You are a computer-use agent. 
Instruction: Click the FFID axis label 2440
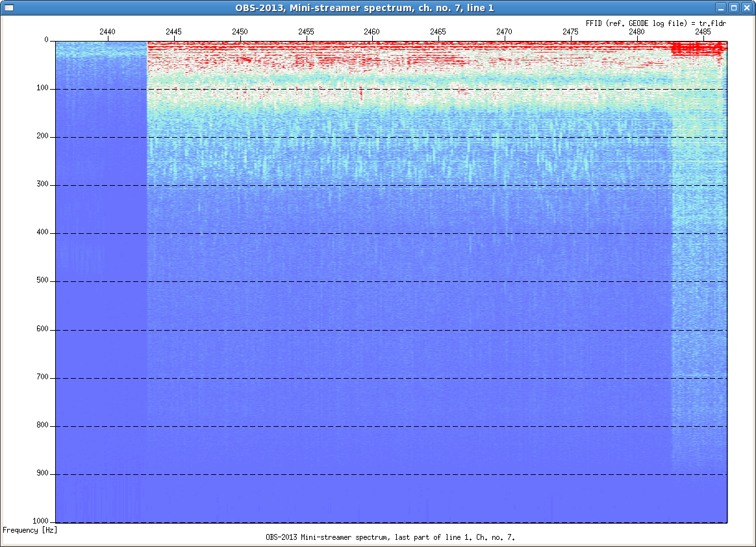coord(108,32)
